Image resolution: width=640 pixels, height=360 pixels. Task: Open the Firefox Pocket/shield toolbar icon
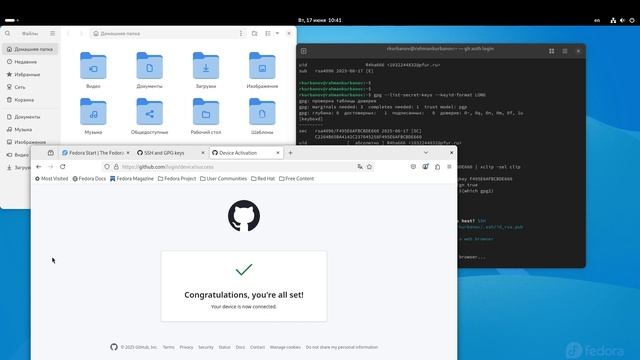[413, 167]
